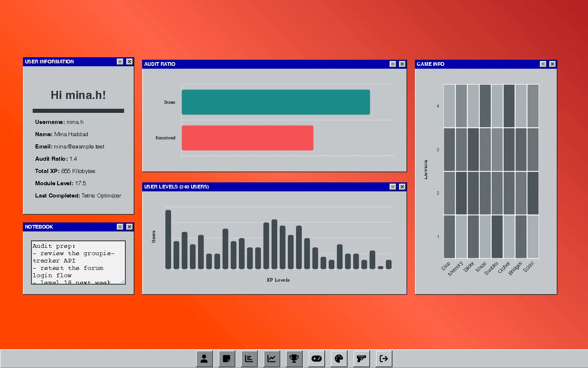
Task: Toggle the Audit Ratio bar chart taskbar icon
Action: tap(249, 359)
